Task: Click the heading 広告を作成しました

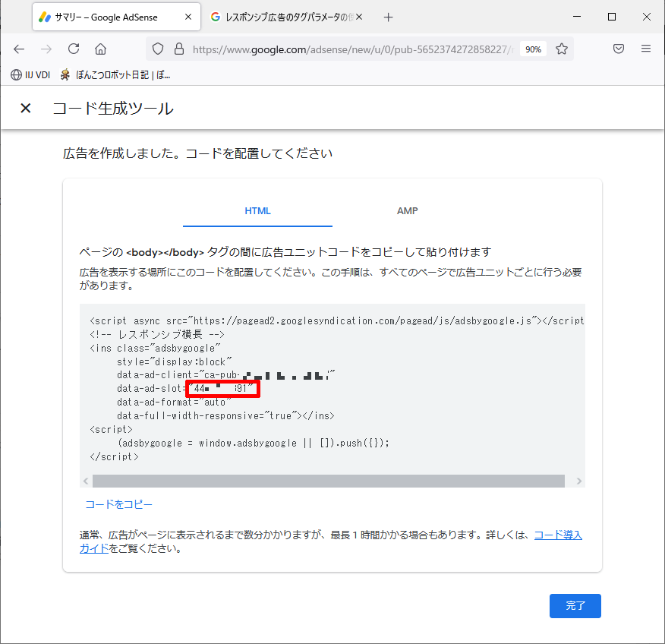Action: (197, 153)
